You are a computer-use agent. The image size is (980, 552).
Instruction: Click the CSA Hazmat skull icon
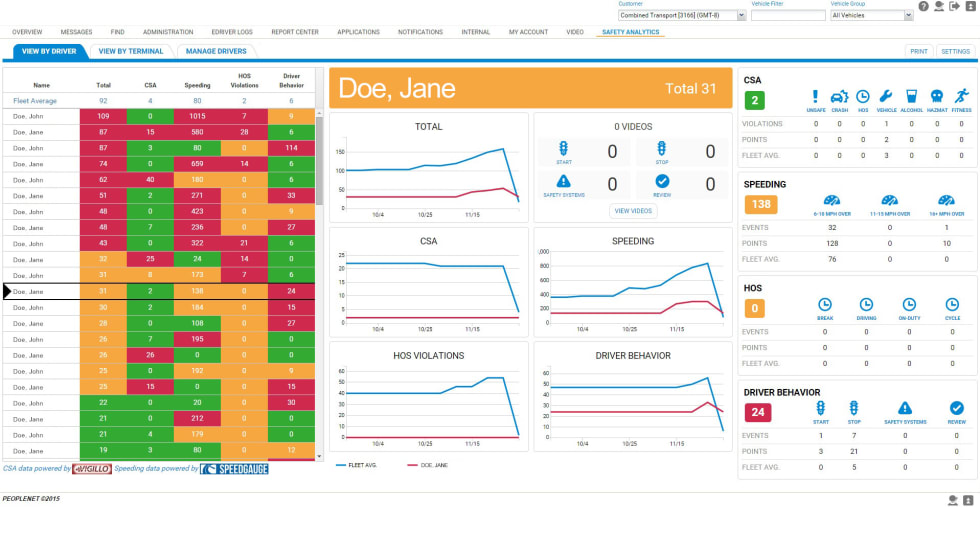(x=937, y=97)
